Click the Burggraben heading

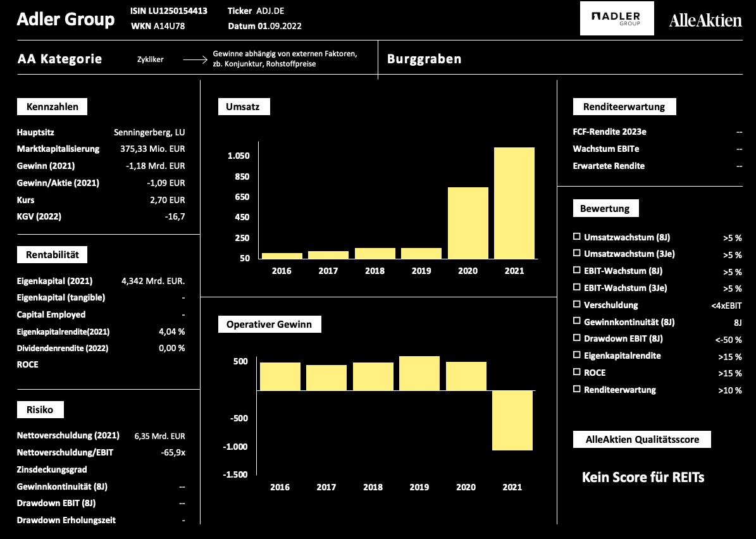click(x=424, y=59)
